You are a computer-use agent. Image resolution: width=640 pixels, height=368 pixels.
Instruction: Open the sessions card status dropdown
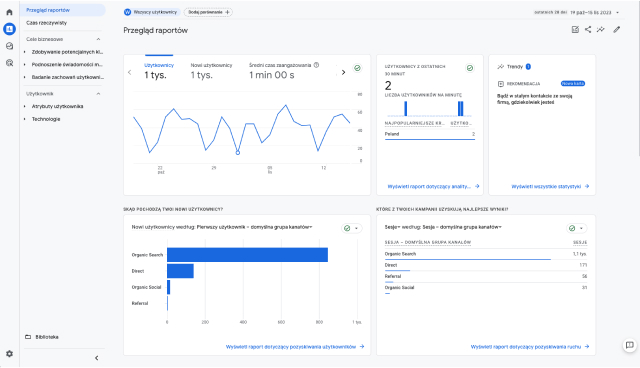(581, 228)
